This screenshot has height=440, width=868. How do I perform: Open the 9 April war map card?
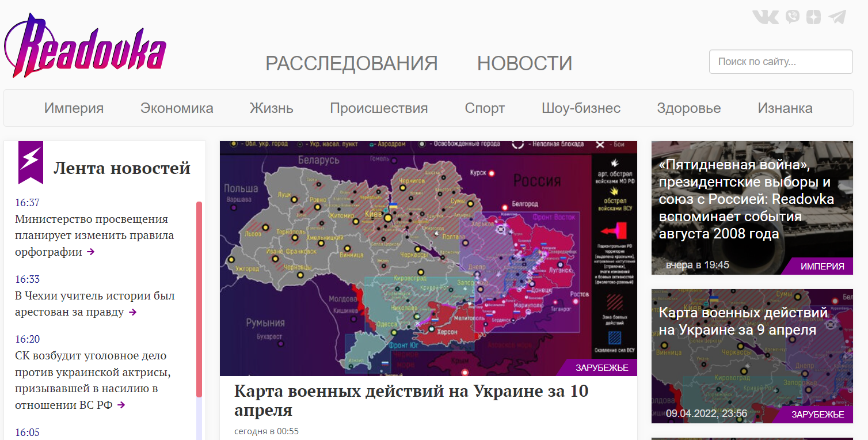point(752,356)
